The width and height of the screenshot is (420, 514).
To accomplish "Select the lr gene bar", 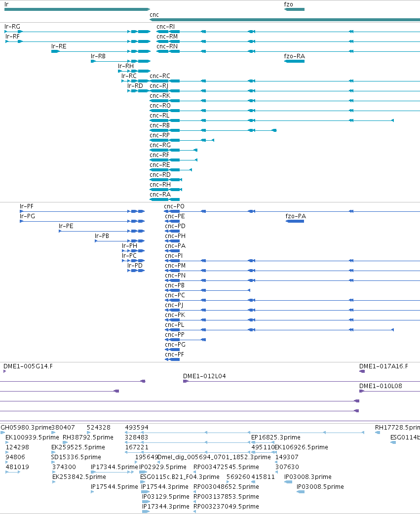I will (77, 9).
